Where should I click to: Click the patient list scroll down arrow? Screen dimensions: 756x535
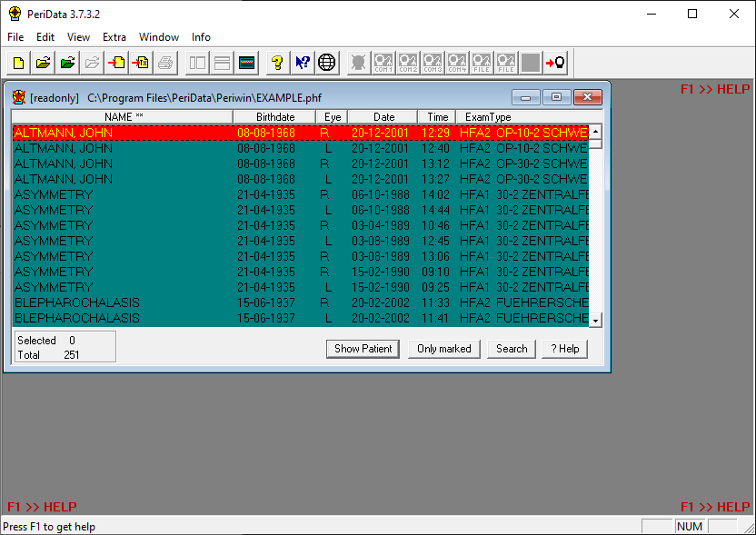[x=596, y=321]
